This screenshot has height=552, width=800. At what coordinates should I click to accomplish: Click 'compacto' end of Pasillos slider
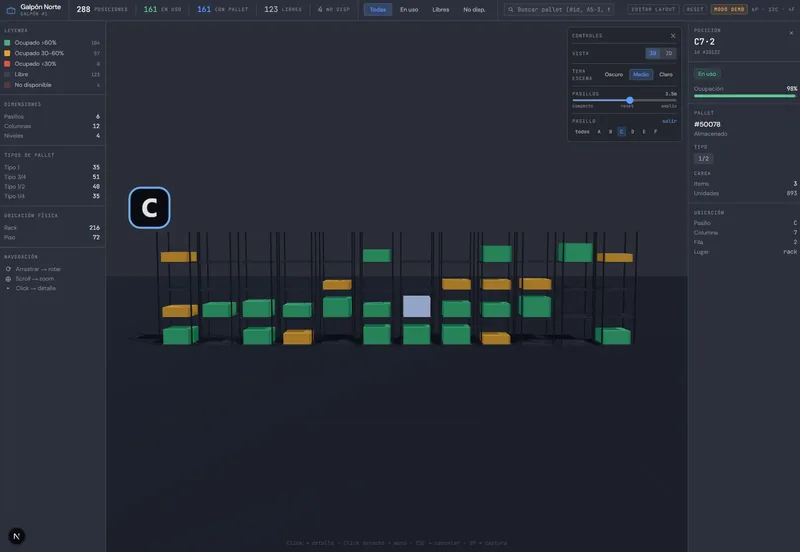583,106
